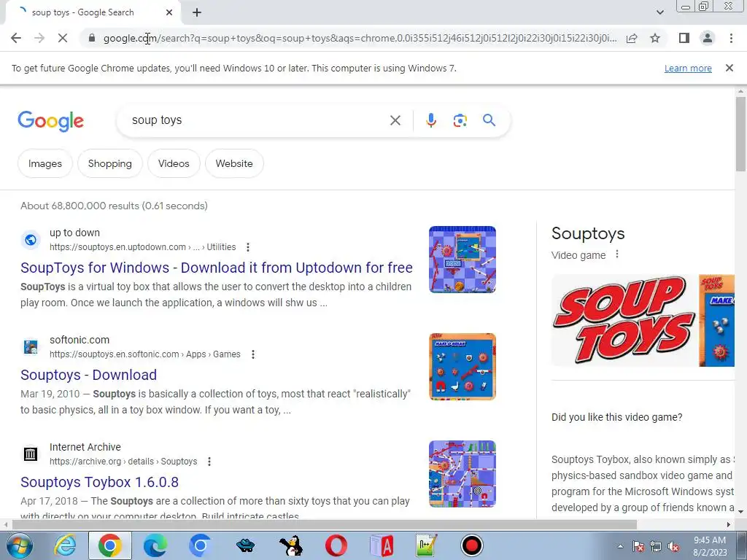Open Uptodown result thumbnail image
The image size is (747, 560).
click(x=462, y=260)
